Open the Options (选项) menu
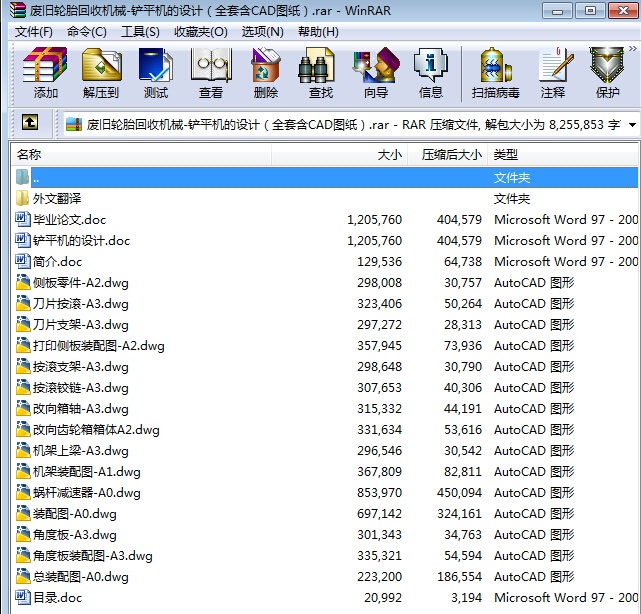This screenshot has width=641, height=614. pyautogui.click(x=262, y=31)
